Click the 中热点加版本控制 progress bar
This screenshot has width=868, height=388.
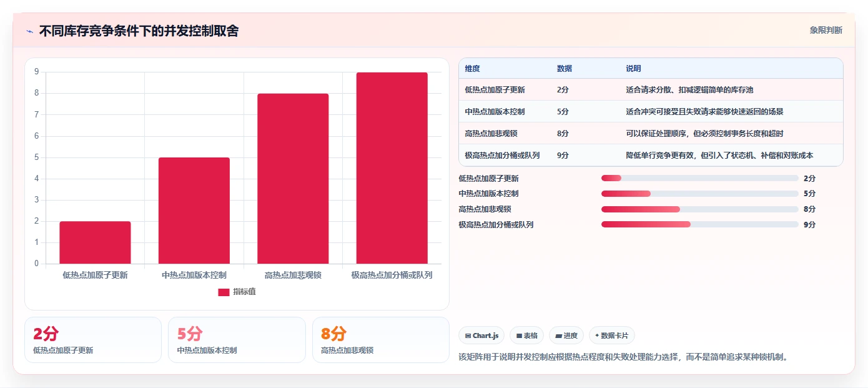click(700, 194)
